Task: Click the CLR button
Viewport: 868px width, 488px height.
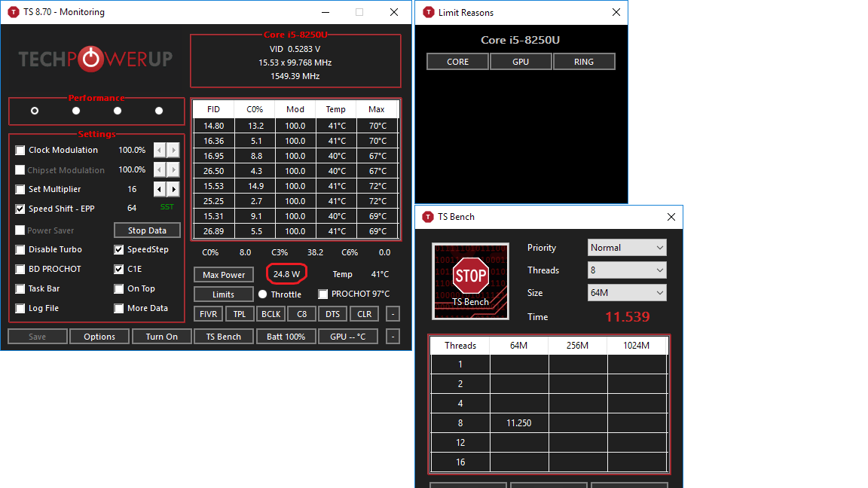Action: point(364,314)
